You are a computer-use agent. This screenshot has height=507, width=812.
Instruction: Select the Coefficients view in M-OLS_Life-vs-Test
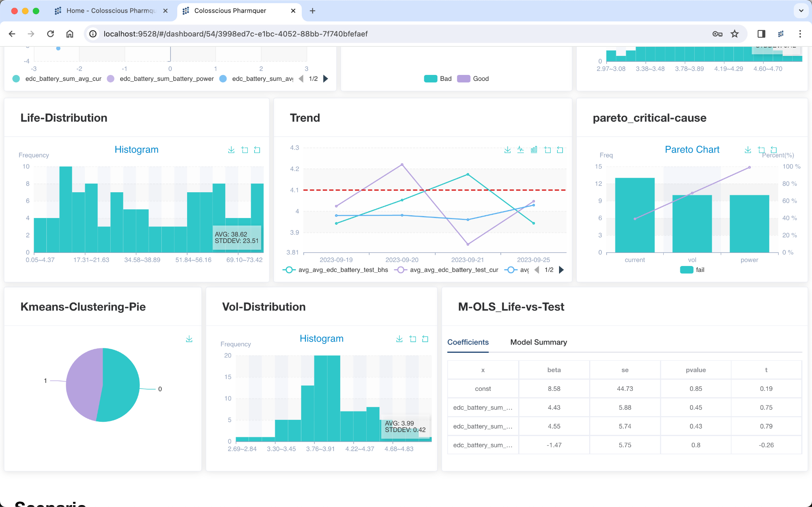pyautogui.click(x=468, y=342)
